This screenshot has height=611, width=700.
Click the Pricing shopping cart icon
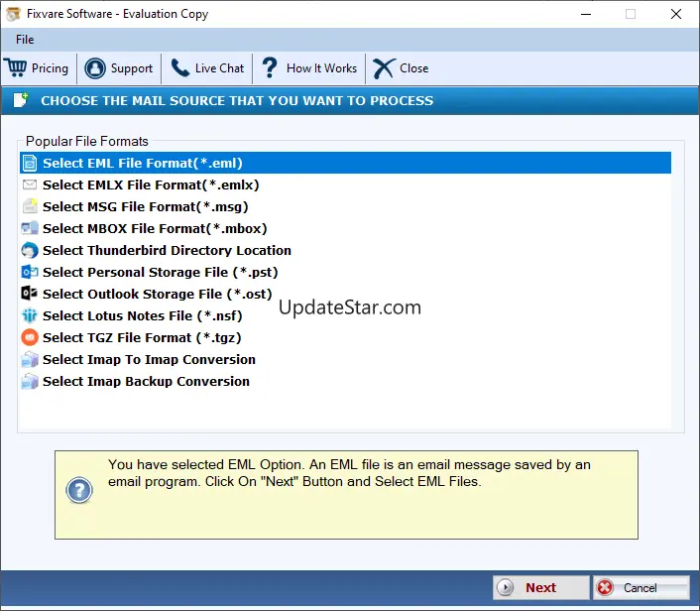pyautogui.click(x=17, y=68)
